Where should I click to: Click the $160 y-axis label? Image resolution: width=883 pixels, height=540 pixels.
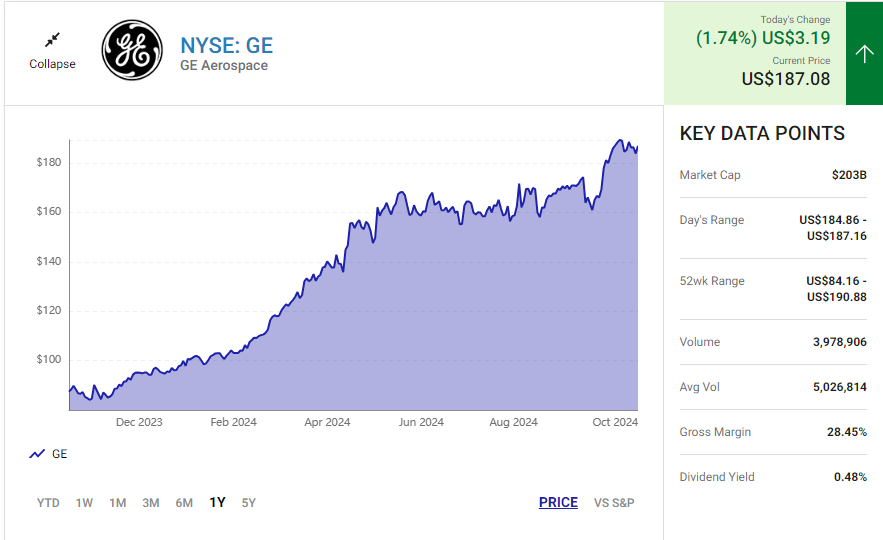pyautogui.click(x=49, y=212)
